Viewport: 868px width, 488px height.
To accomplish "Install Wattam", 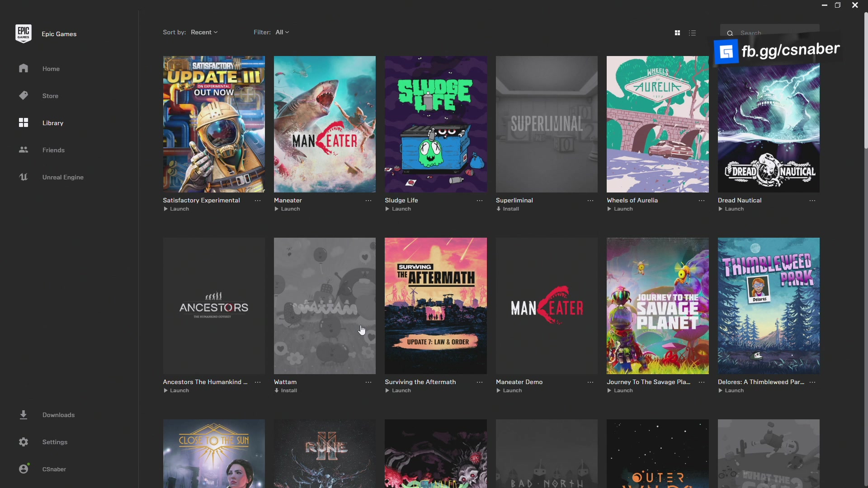I will coord(286,390).
